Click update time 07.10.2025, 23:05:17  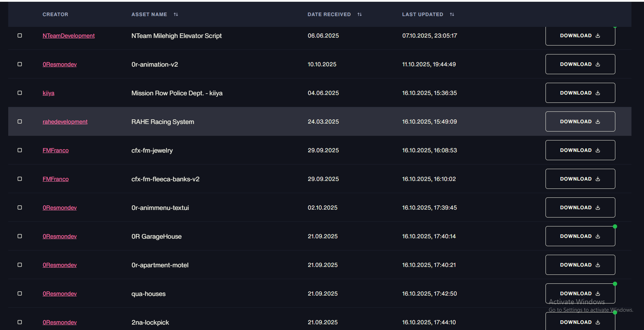pyautogui.click(x=429, y=35)
